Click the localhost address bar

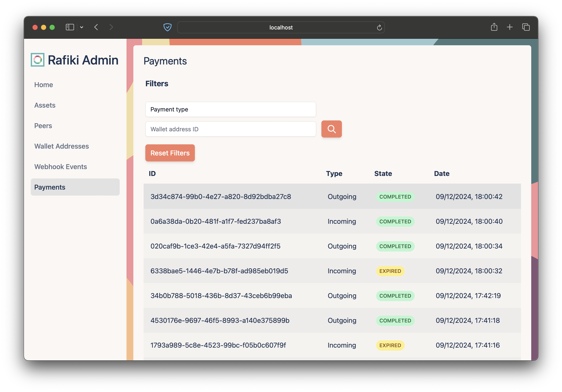click(281, 27)
